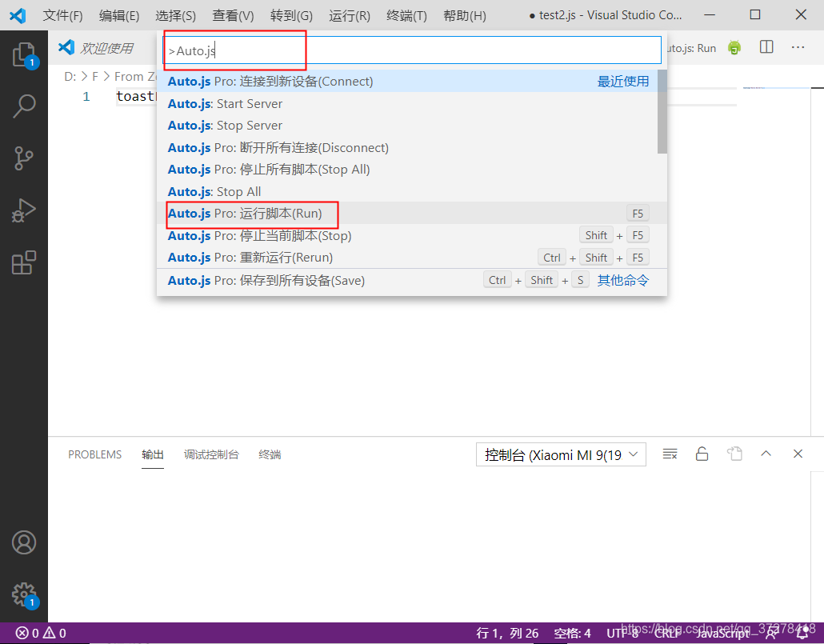Click line number 1 in the gutter
The height and width of the screenshot is (644, 824).
tap(86, 97)
